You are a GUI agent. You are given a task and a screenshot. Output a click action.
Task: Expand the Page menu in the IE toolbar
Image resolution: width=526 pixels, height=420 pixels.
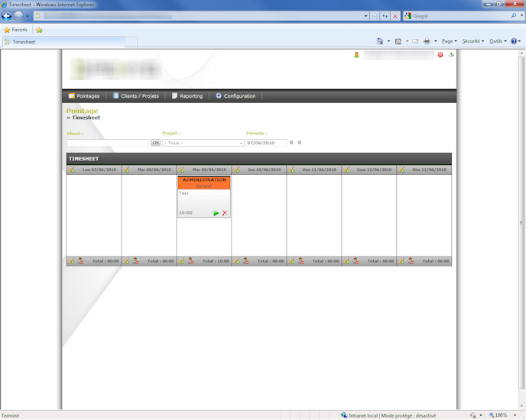click(x=449, y=41)
